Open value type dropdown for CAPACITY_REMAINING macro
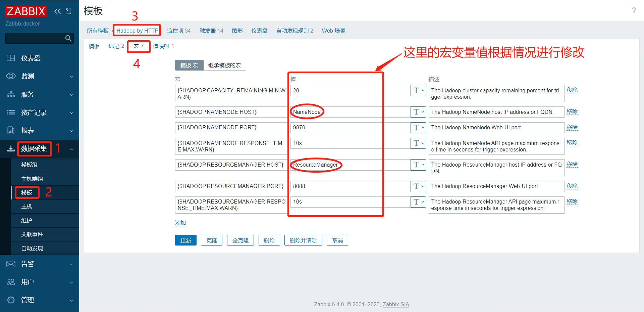 point(418,90)
